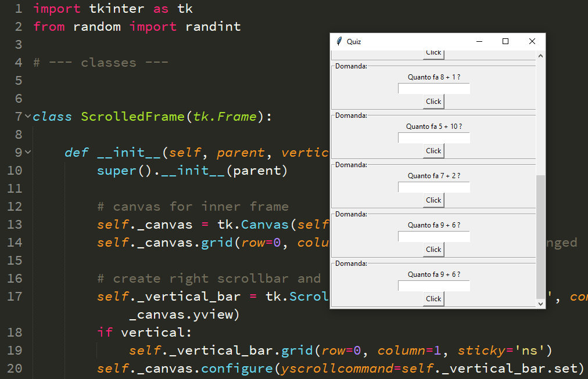
Task: Minimize the Quiz window
Action: 479,41
